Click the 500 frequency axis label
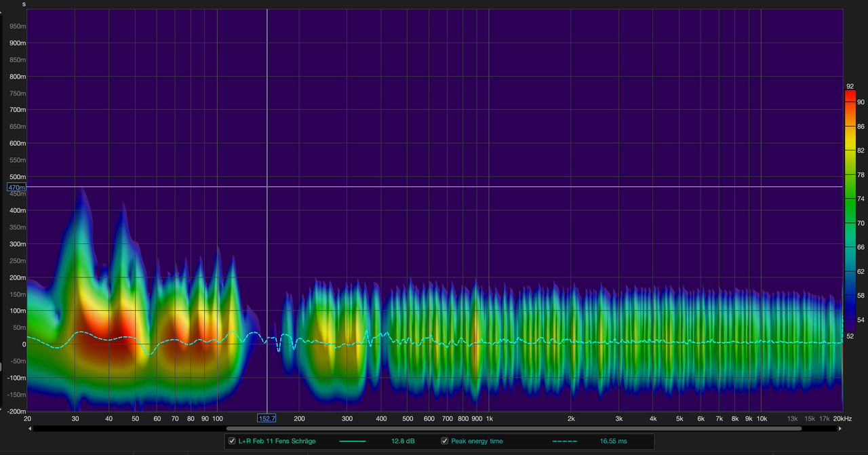Image resolution: width=868 pixels, height=455 pixels. tap(408, 418)
